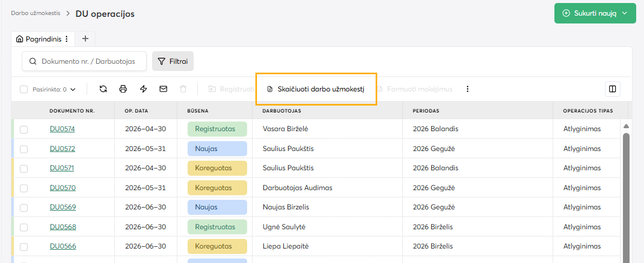644x263 pixels.
Task: Open document DU0568 link
Action: (63, 226)
